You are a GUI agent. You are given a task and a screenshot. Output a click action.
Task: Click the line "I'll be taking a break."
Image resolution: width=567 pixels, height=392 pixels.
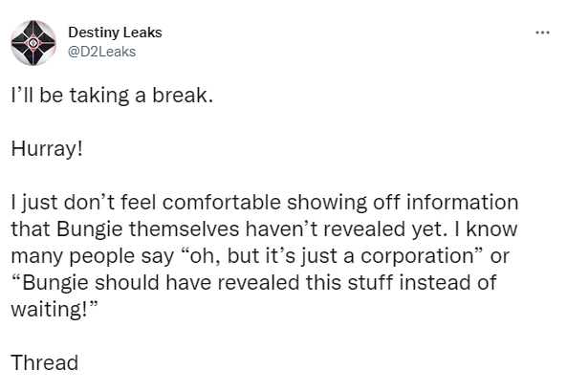tap(112, 96)
